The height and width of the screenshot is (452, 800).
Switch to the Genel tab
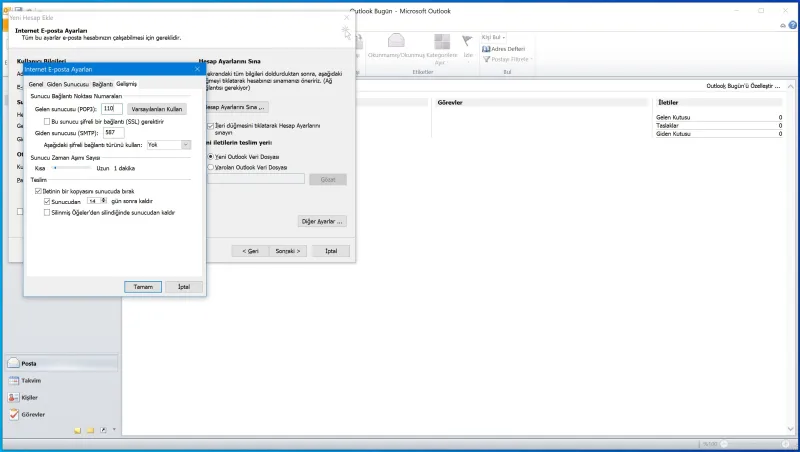36,84
